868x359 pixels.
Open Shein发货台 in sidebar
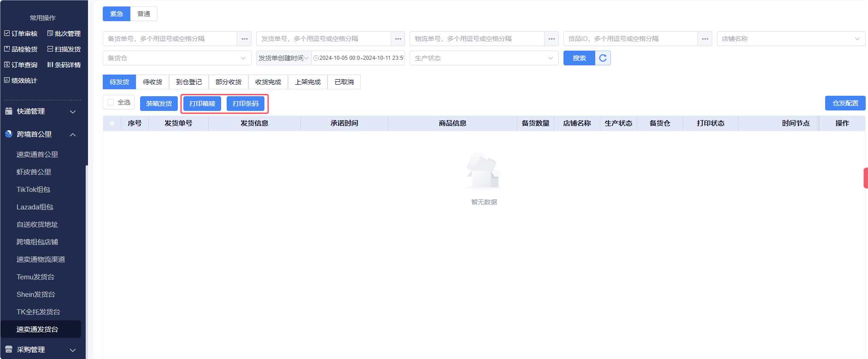click(x=36, y=295)
